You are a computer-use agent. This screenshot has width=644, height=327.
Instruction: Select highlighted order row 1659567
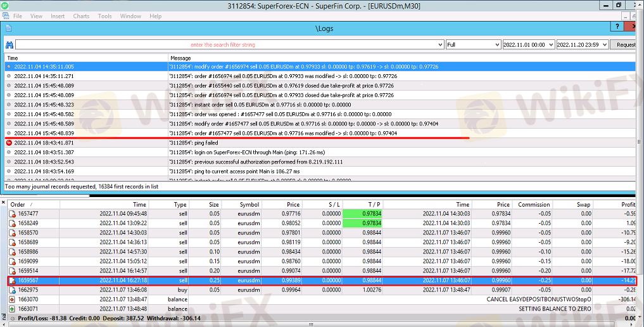coord(322,280)
